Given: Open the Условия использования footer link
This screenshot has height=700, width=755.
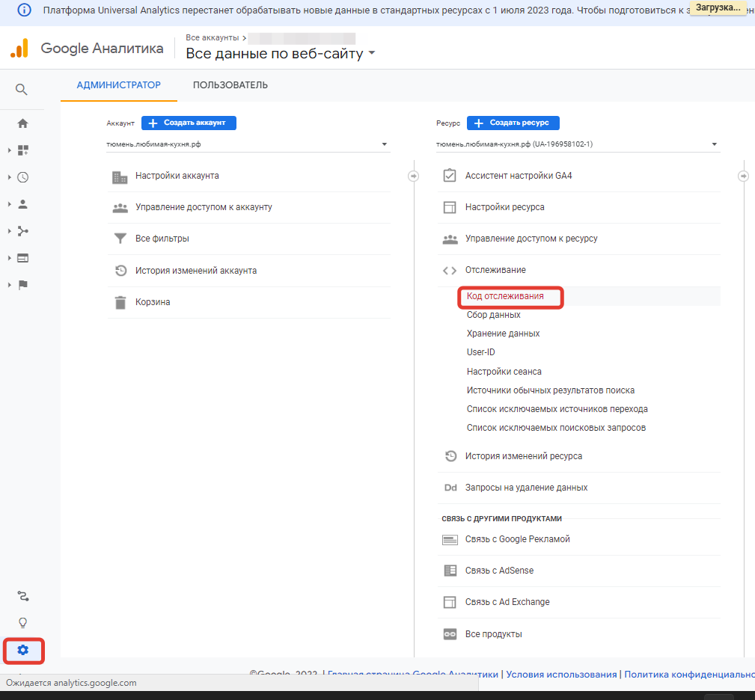Looking at the screenshot, I should (x=561, y=675).
